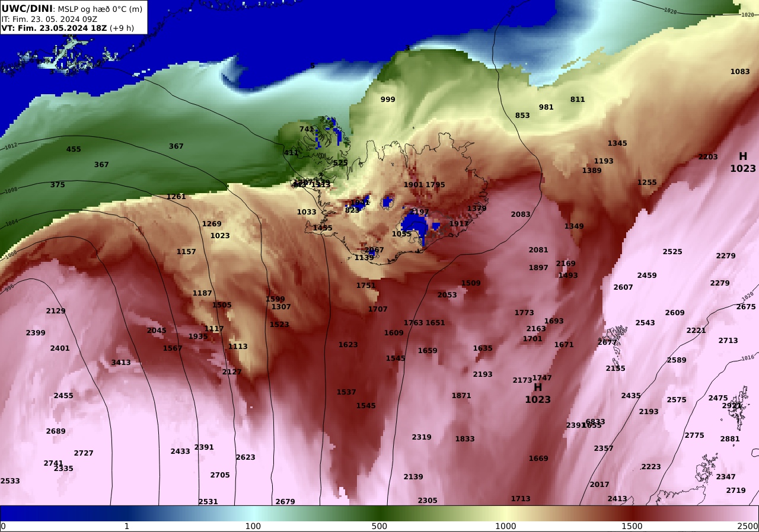759x532 pixels.
Task: Click the 375 height value
Action: pyautogui.click(x=58, y=185)
